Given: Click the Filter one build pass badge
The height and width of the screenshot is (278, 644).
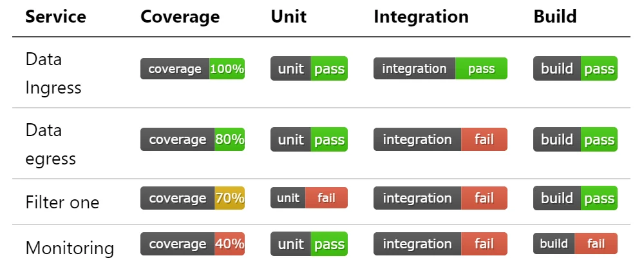Looking at the screenshot, I should [x=575, y=198].
